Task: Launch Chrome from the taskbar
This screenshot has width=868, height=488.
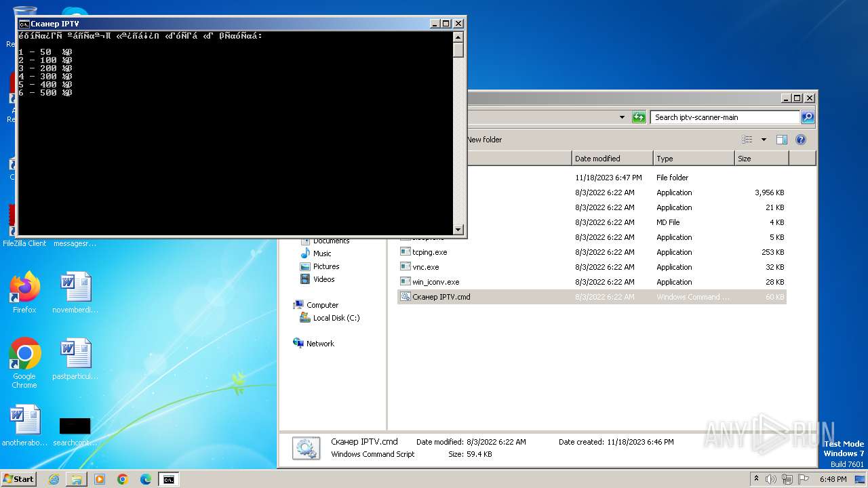Action: point(123,479)
